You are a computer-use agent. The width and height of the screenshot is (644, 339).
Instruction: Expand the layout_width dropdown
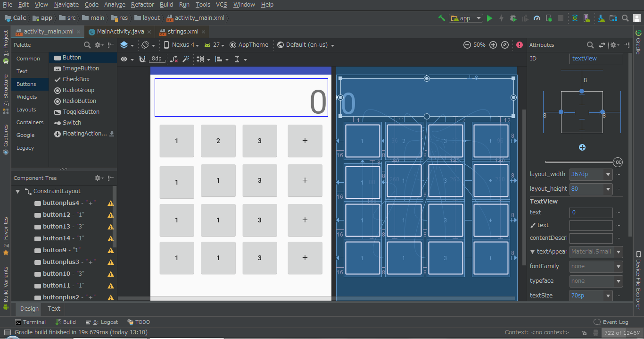pos(608,174)
